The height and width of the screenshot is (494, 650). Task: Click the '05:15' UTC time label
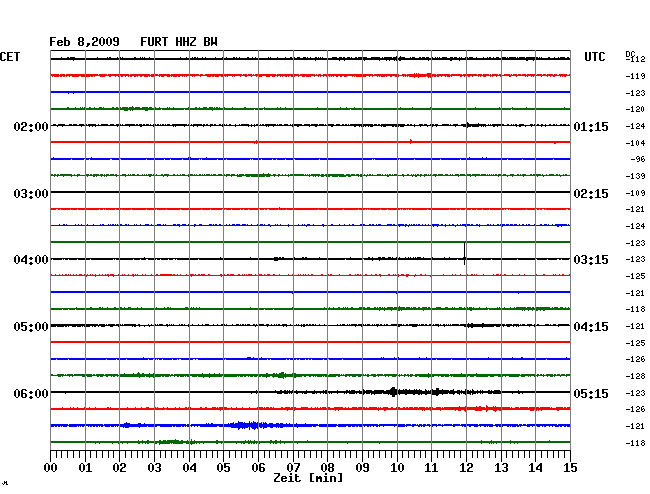click(x=591, y=393)
